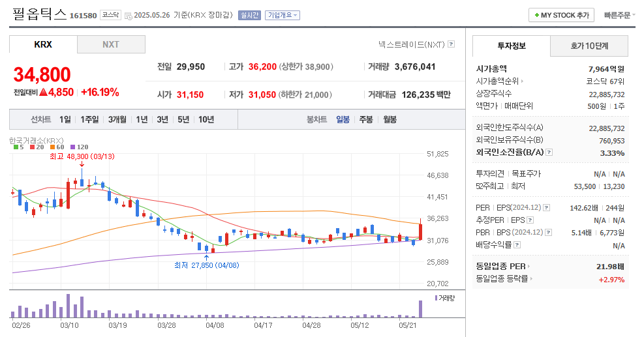Click the purple 120-day moving average swatch
This screenshot has height=337, width=644.
tap(72, 147)
